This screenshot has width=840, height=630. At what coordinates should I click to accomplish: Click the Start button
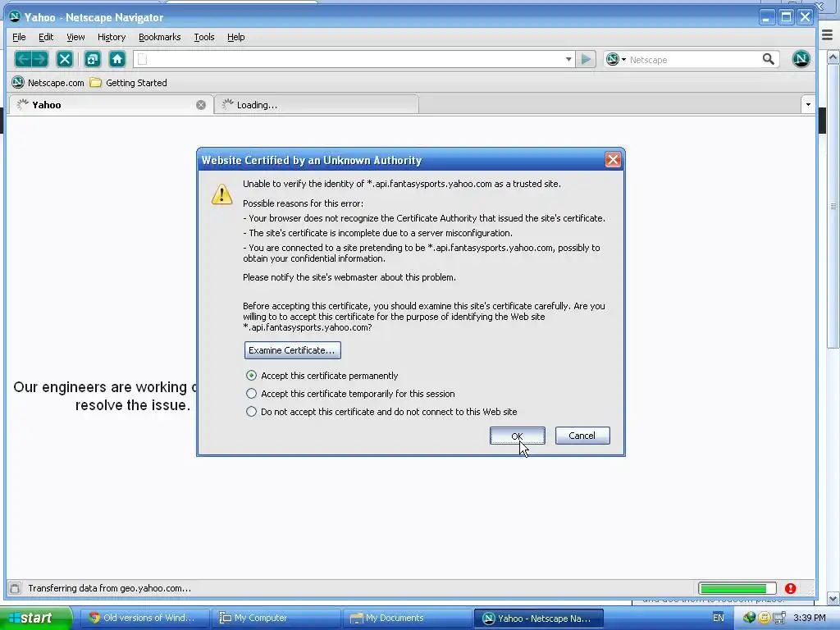click(x=35, y=619)
